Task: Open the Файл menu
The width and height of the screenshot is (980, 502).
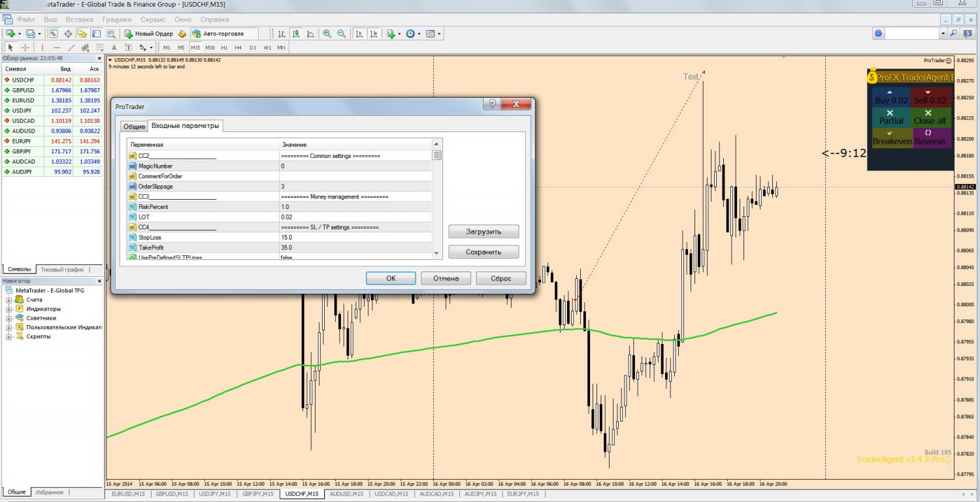Action: 26,20
